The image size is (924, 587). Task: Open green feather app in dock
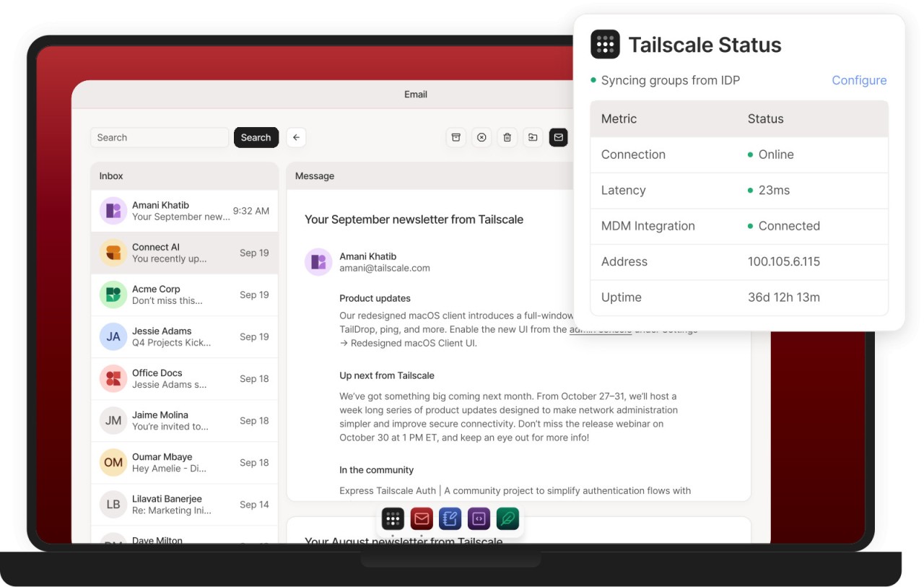[x=507, y=518]
